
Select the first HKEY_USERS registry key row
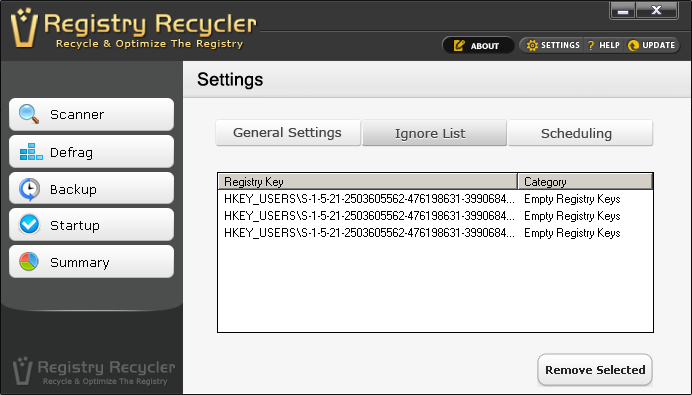[435, 199]
